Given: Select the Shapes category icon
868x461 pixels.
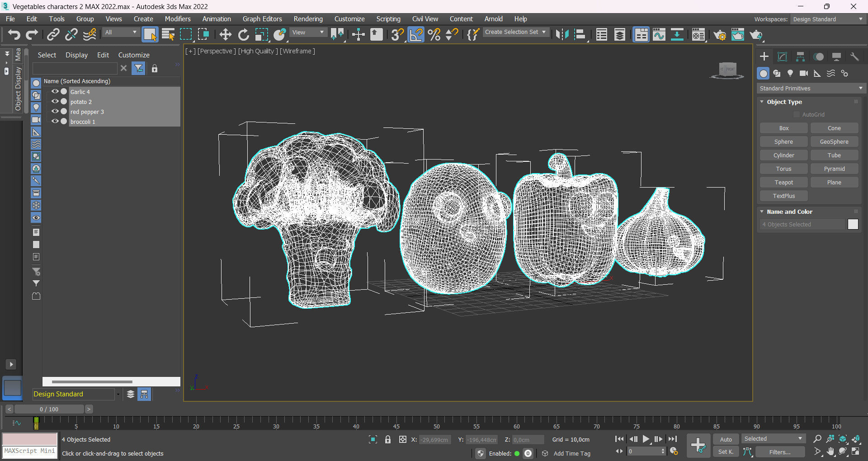Looking at the screenshot, I should click(x=777, y=73).
